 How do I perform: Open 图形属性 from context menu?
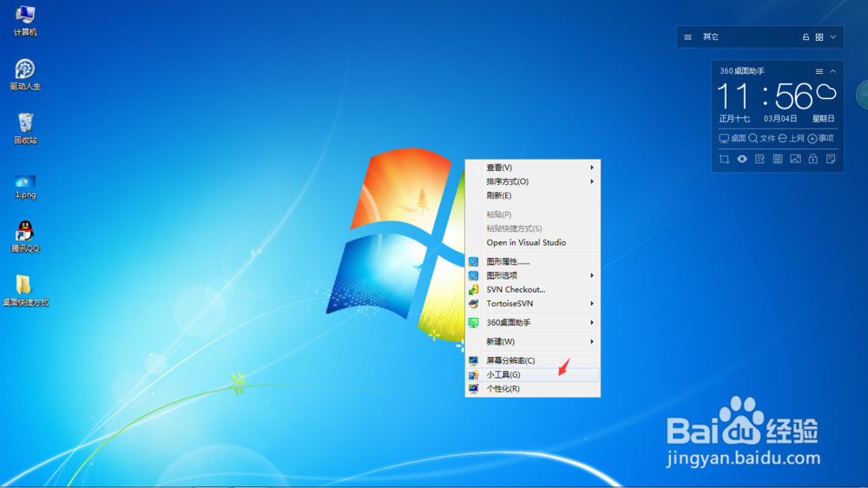533,261
